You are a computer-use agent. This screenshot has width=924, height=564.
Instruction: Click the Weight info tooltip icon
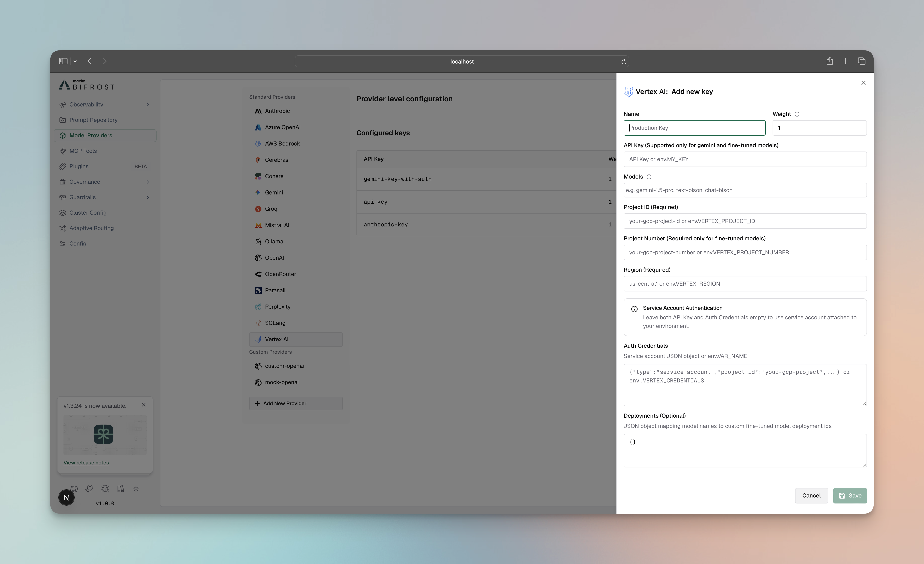(x=797, y=114)
